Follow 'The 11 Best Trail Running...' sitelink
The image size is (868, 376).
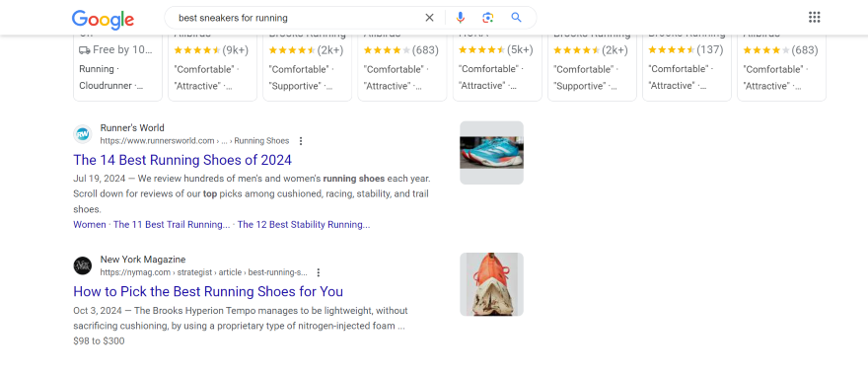172,225
